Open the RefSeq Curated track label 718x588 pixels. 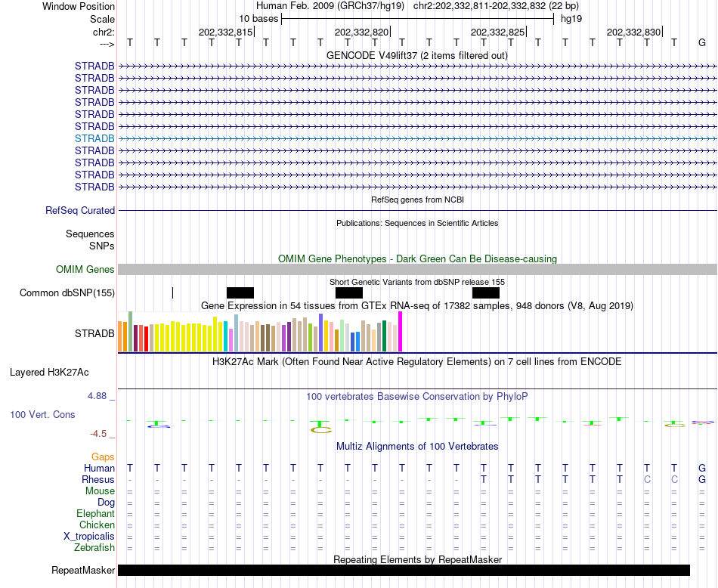click(x=80, y=210)
